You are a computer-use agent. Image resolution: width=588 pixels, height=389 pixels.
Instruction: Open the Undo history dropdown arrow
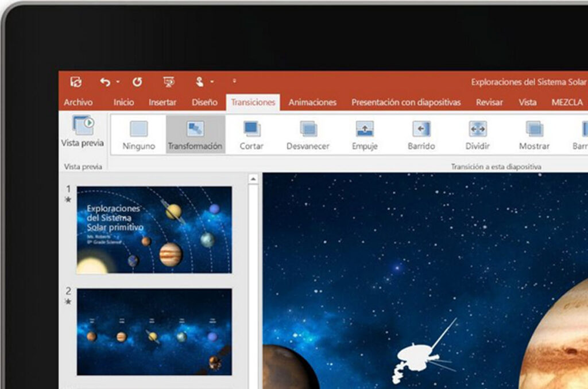[118, 81]
